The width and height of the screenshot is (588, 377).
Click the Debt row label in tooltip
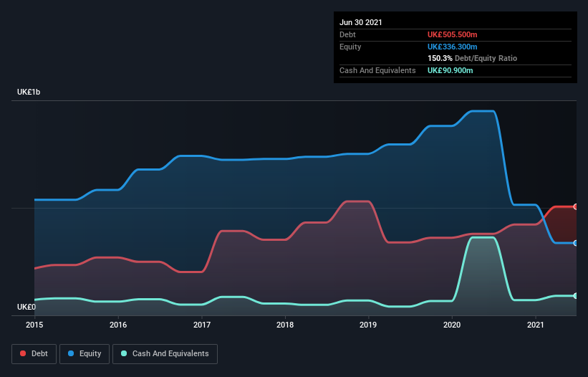tap(347, 34)
